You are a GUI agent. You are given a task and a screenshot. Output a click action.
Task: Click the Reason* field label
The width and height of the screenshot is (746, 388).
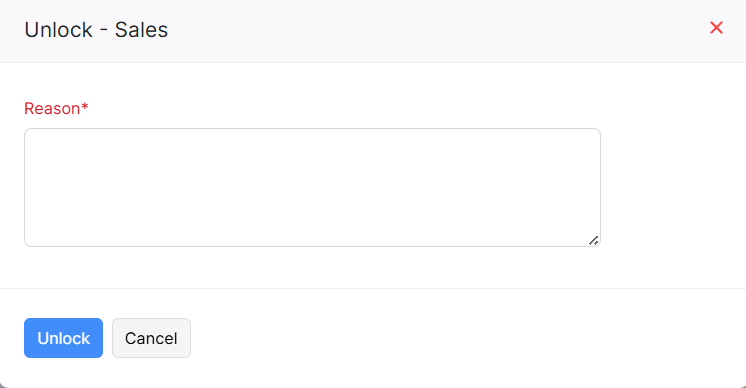point(56,108)
